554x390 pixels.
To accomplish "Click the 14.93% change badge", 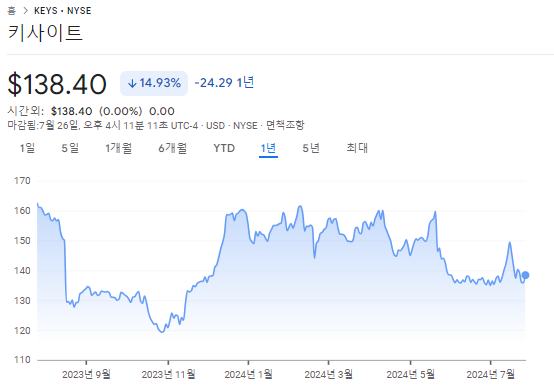I will [154, 83].
